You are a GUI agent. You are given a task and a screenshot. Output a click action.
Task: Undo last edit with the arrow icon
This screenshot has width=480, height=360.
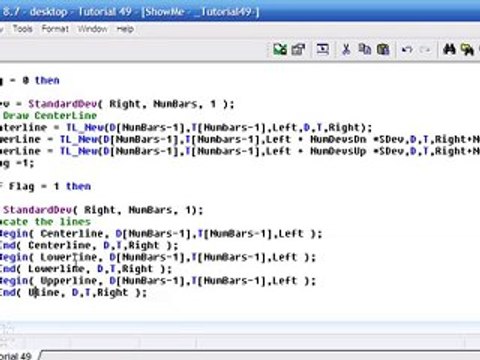point(407,50)
